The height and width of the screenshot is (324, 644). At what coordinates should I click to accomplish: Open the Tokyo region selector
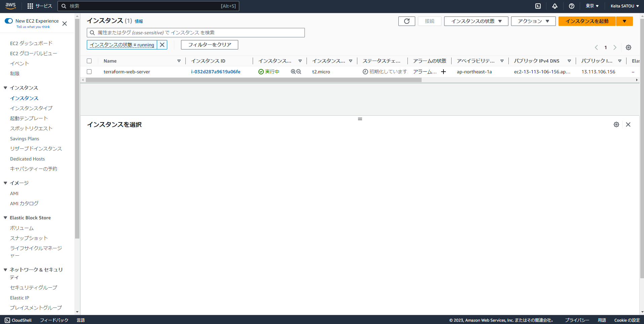tap(592, 6)
